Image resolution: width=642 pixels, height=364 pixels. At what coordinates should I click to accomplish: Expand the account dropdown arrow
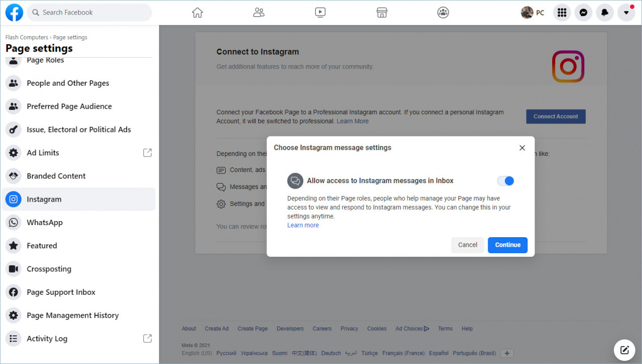tap(626, 13)
